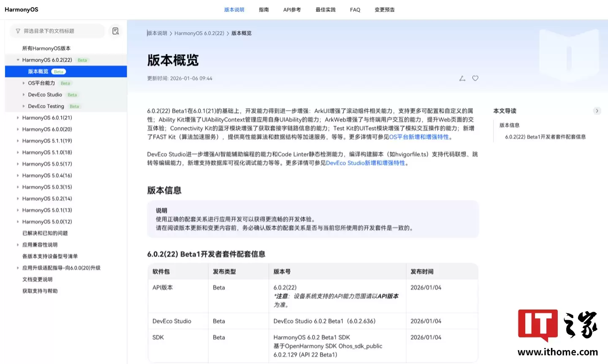Viewport: 608px width, 364px height.
Task: Click the book watermark icon in the banner
Action: click(569, 55)
